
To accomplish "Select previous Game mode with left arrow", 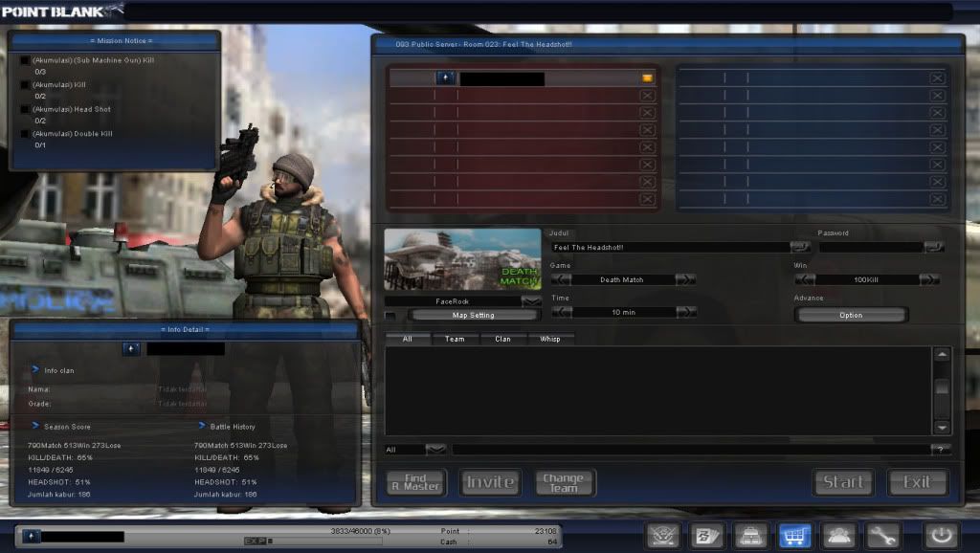I will [561, 279].
